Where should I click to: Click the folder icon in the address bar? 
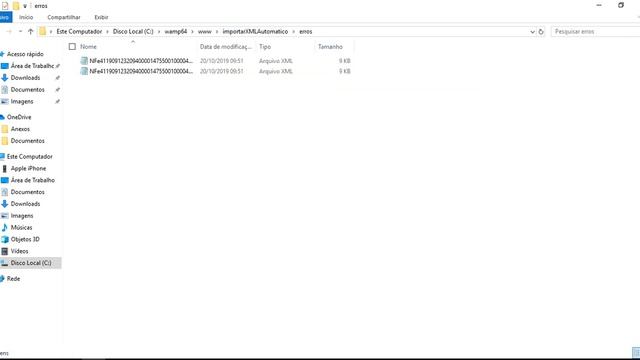(43, 31)
